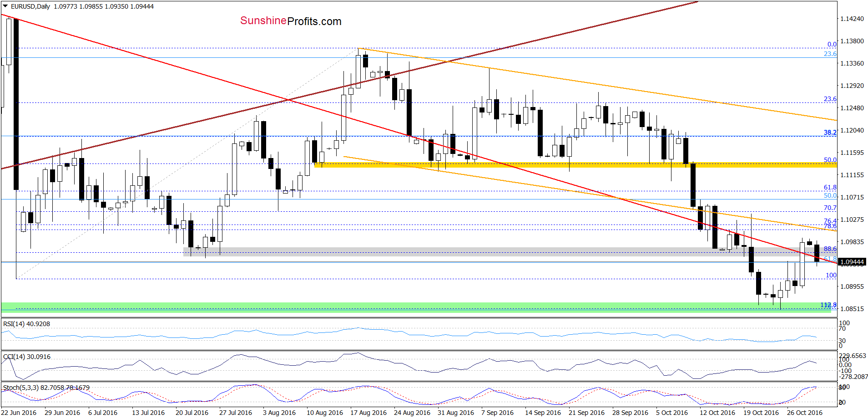Click the 24 Aug 2016 date label
The image size is (868, 419).
point(412,413)
